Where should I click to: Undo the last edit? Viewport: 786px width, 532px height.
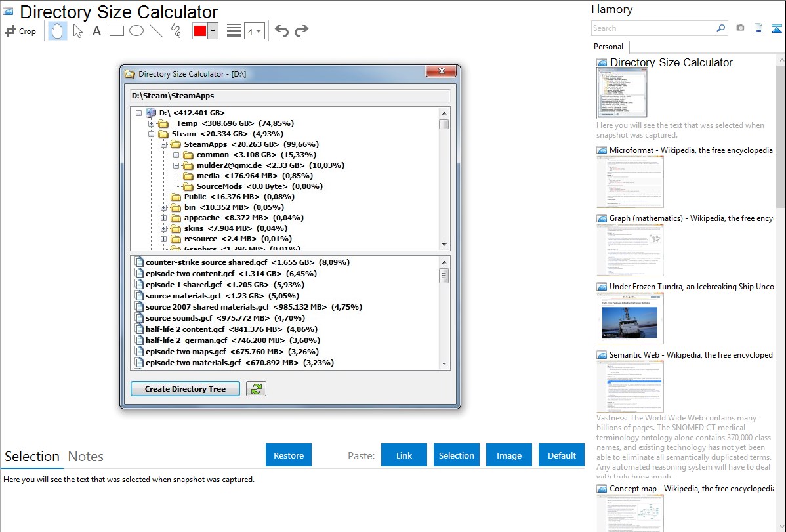tap(281, 31)
